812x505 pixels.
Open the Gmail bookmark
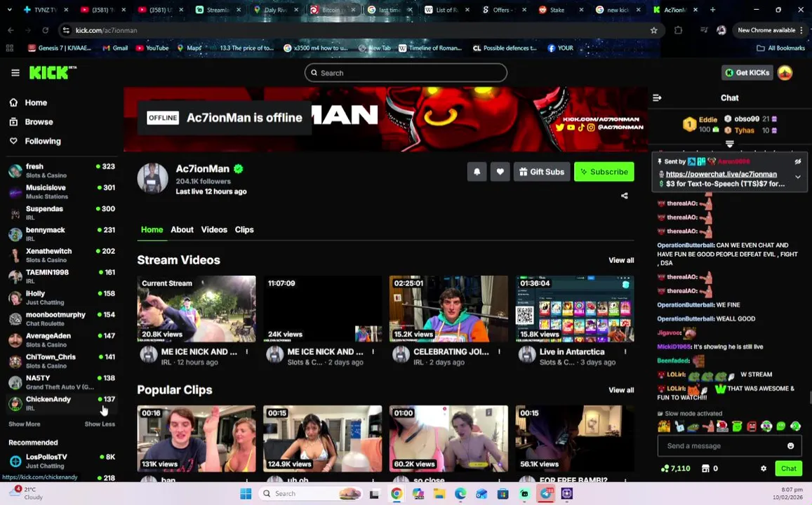(x=115, y=48)
